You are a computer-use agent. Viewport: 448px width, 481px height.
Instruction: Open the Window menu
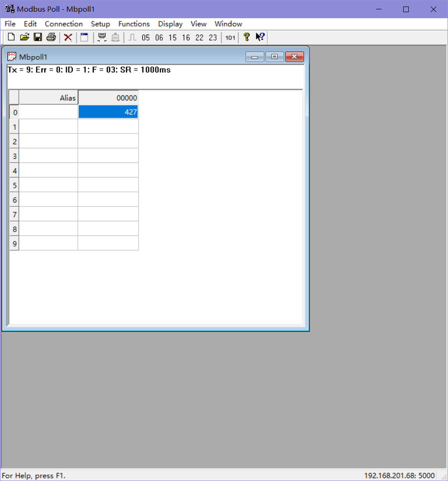click(x=228, y=24)
